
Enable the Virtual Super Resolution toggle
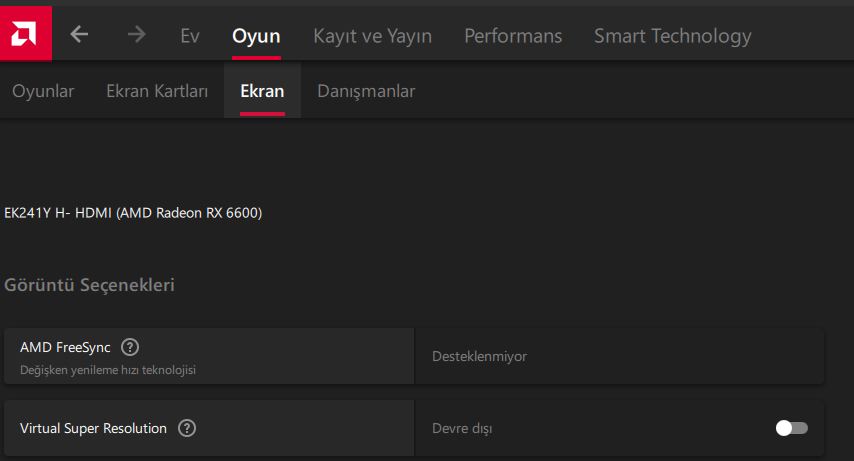point(792,428)
